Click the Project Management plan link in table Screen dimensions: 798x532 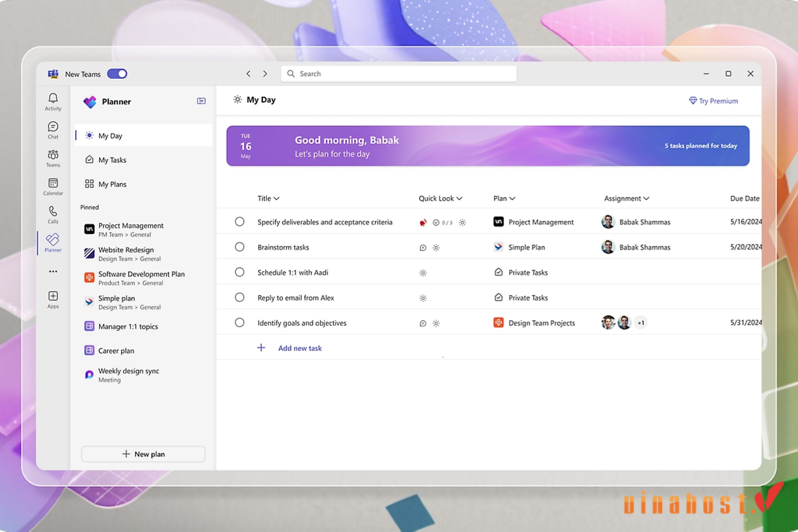click(541, 222)
